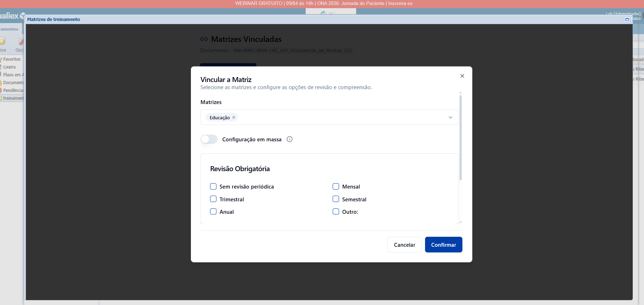644x305 pixels.
Task: Open Pendências in the left sidebar
Action: [13, 91]
